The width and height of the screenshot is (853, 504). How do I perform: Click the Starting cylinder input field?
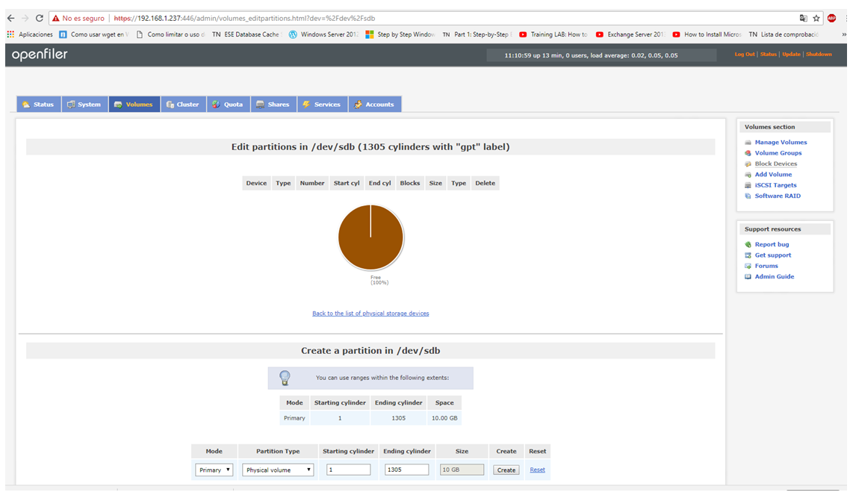coord(348,469)
